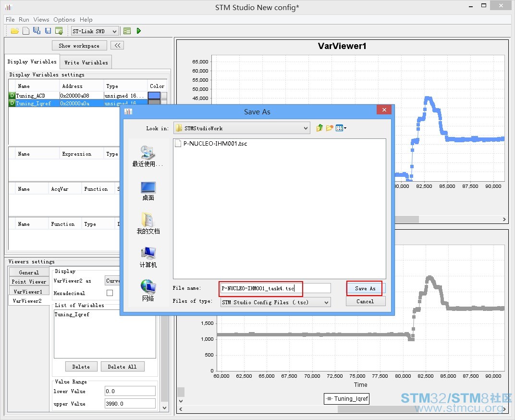Click the Delete button under List of Variables

pos(81,367)
